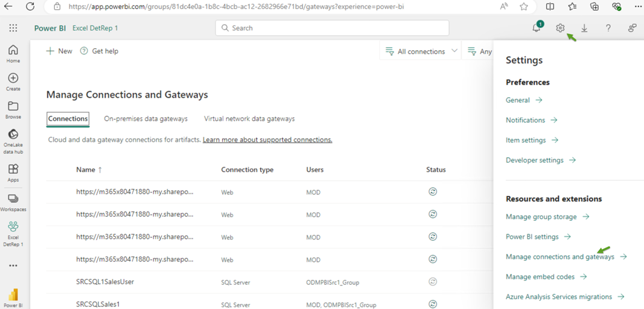Screen dimensions: 644x309
Task: Open Apps from the sidebar
Action: tap(13, 173)
